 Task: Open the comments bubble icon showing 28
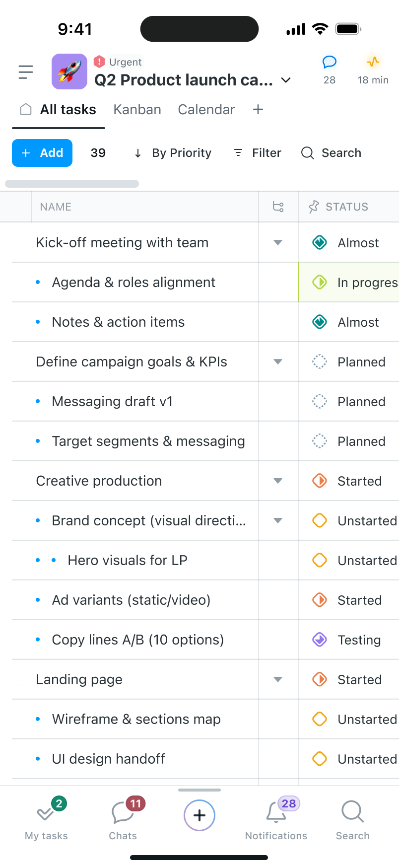(x=330, y=63)
